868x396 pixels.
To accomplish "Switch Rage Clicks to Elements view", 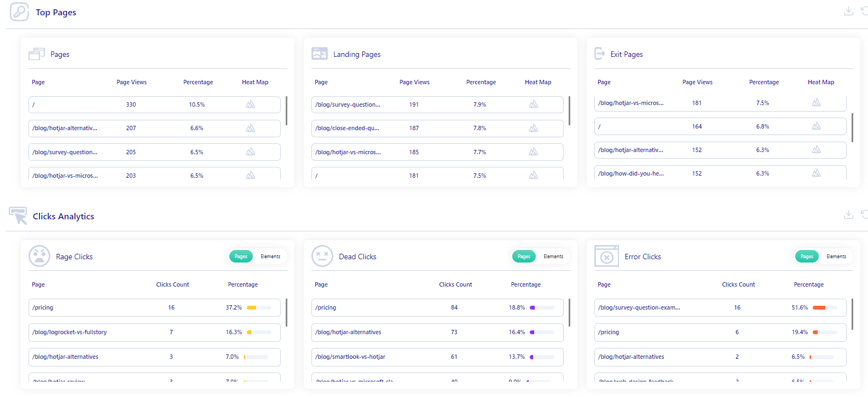I will (x=270, y=256).
